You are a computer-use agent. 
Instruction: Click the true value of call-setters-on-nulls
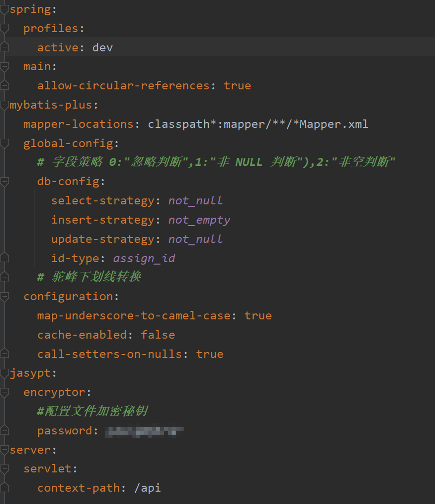210,354
